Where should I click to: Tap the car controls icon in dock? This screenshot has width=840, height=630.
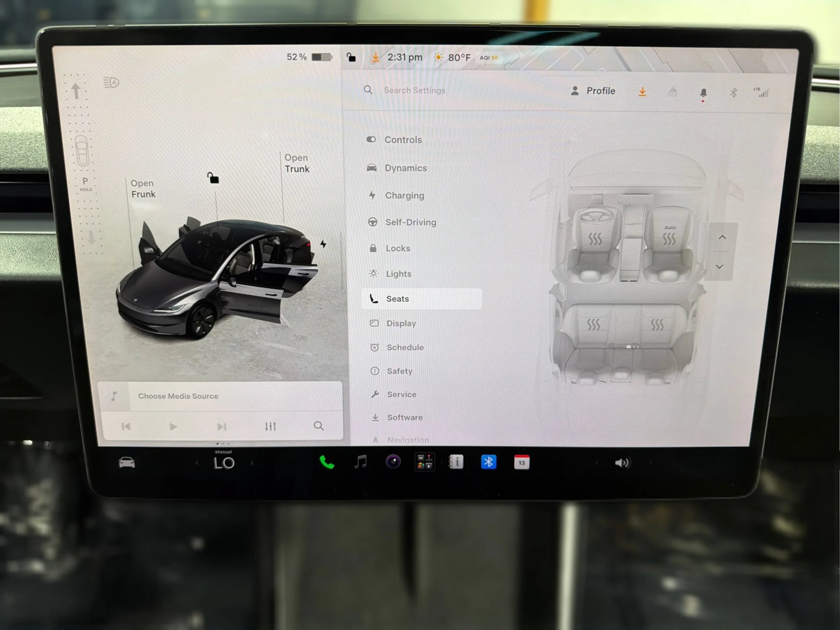127,462
